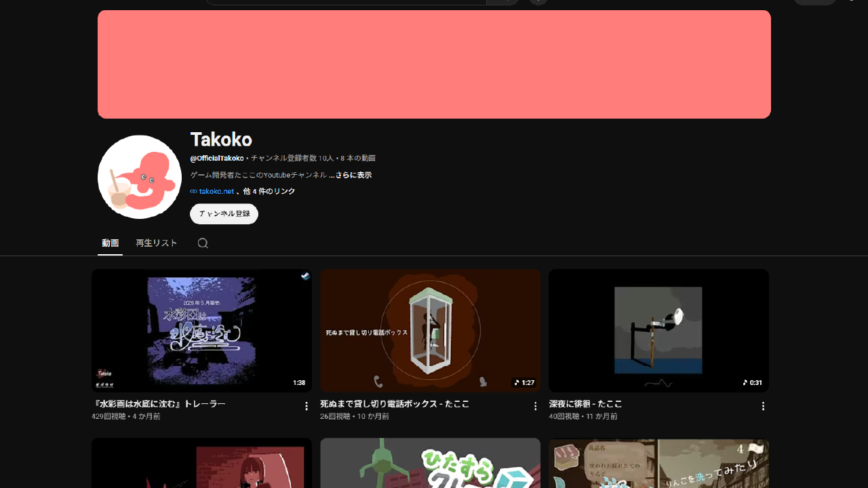Image resolution: width=868 pixels, height=488 pixels.
Task: Click the 429回視聴 • 4 か月前 text
Action: point(126,416)
